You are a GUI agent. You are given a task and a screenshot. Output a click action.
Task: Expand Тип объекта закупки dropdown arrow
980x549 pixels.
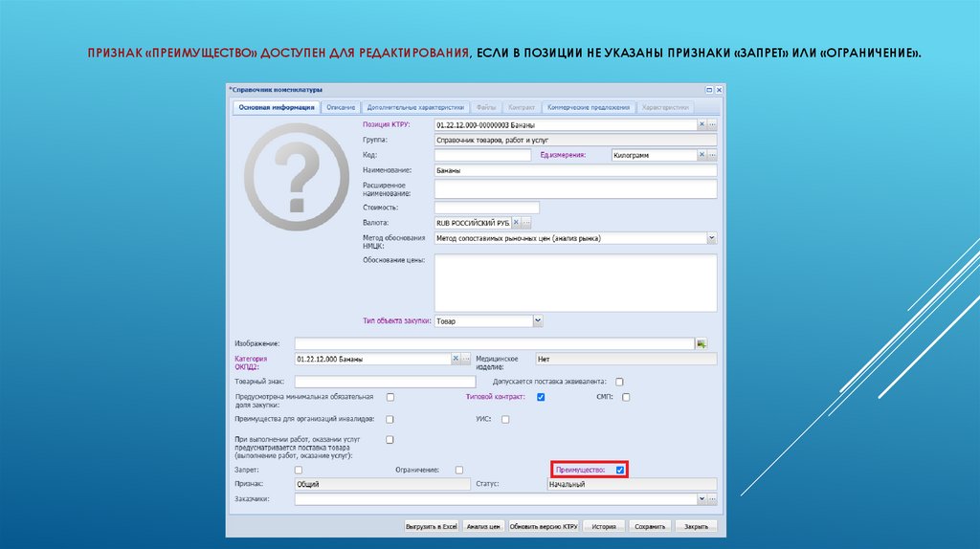tap(538, 321)
